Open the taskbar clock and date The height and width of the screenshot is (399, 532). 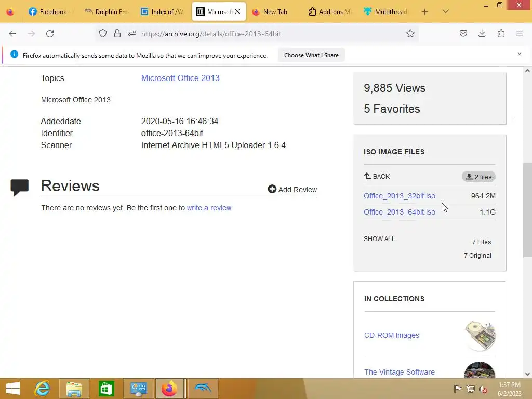click(509, 389)
